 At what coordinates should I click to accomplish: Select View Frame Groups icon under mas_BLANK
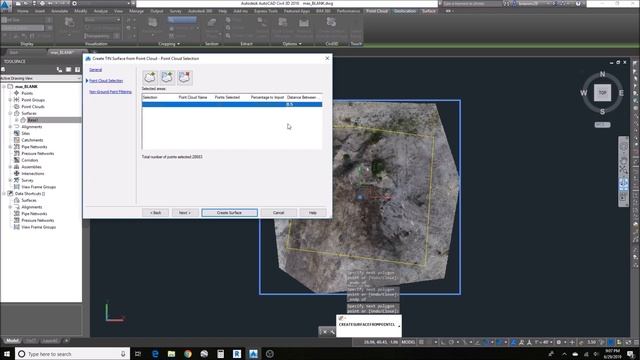[x=17, y=187]
